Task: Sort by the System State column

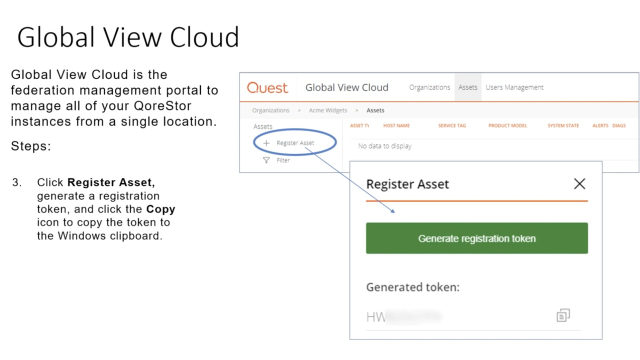Action: (x=563, y=126)
